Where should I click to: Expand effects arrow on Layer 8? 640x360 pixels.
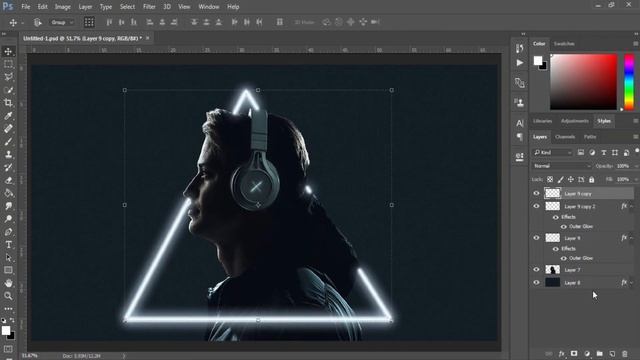631,282
